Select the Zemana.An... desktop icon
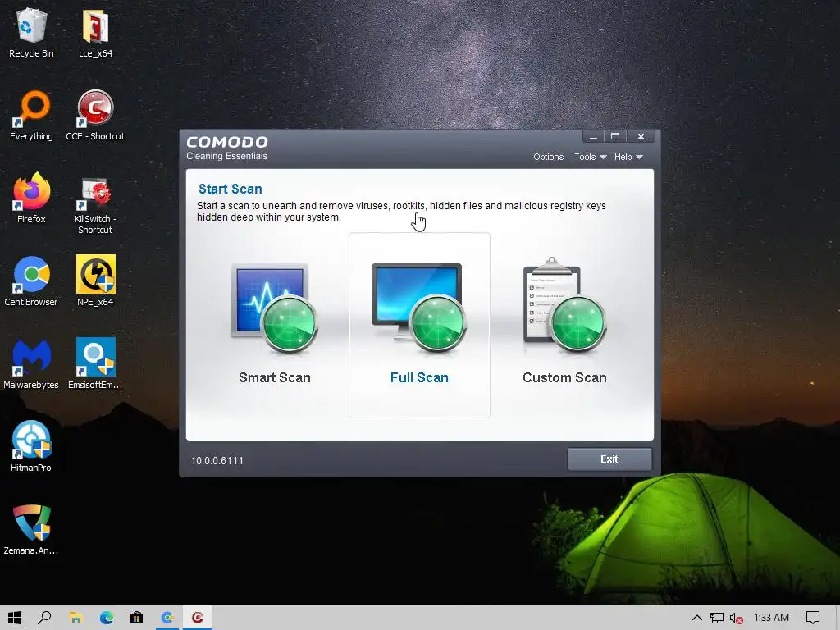This screenshot has height=630, width=840. (31, 530)
